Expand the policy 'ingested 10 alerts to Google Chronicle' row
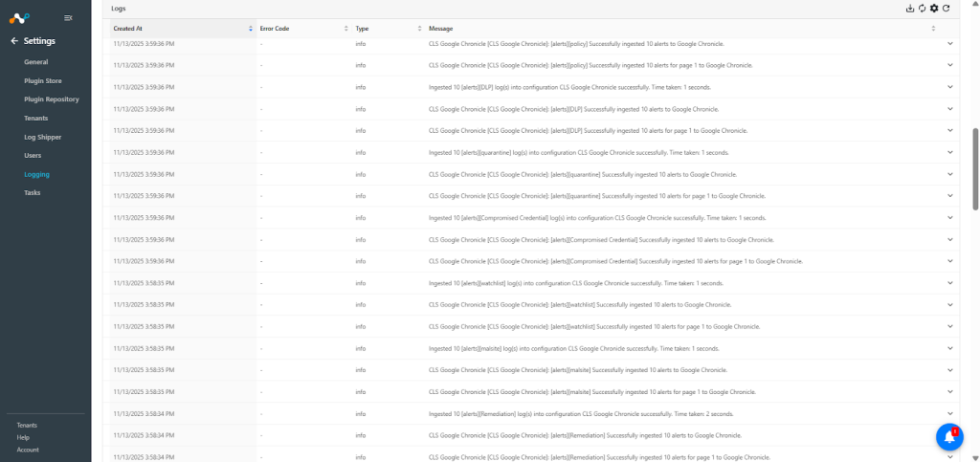The height and width of the screenshot is (462, 980). 950,43
